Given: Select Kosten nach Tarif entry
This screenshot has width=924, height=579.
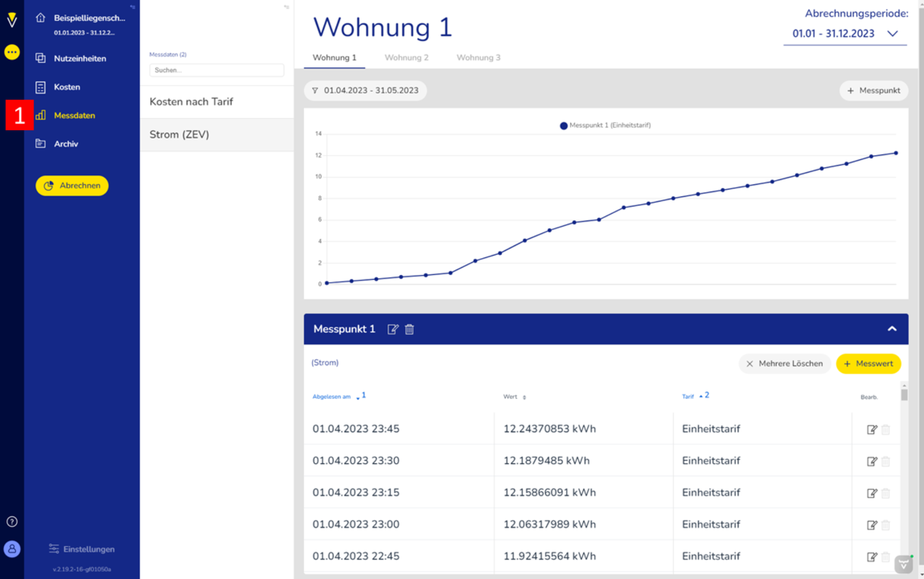Looking at the screenshot, I should (x=191, y=102).
